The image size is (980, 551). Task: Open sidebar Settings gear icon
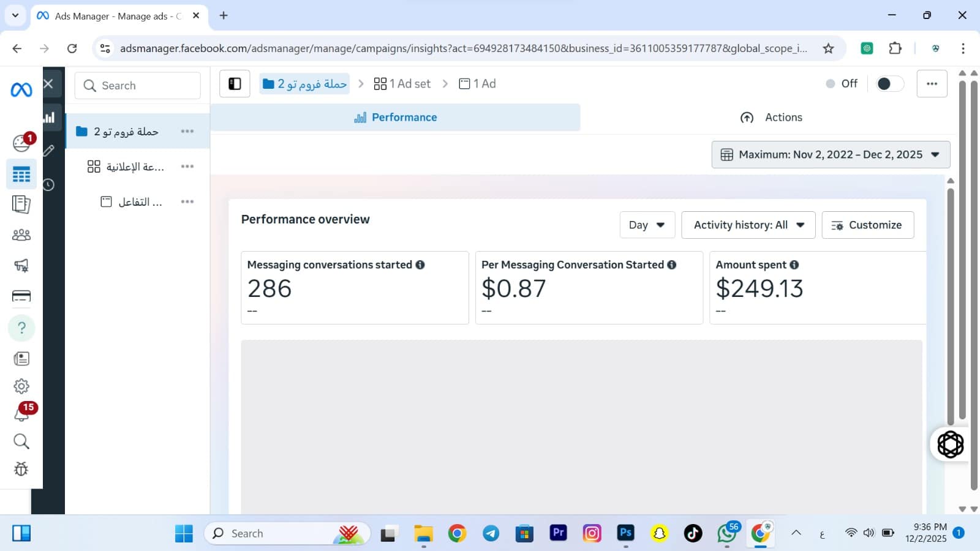pyautogui.click(x=21, y=386)
